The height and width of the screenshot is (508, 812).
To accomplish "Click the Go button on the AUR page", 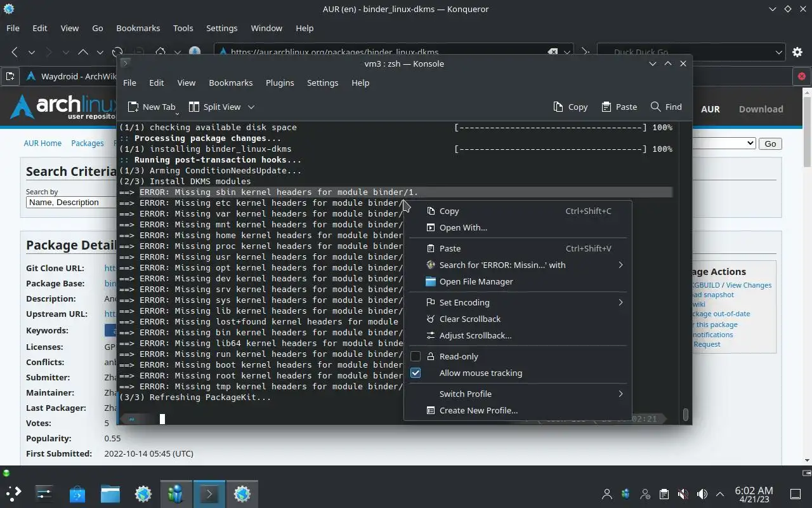I will pos(770,144).
